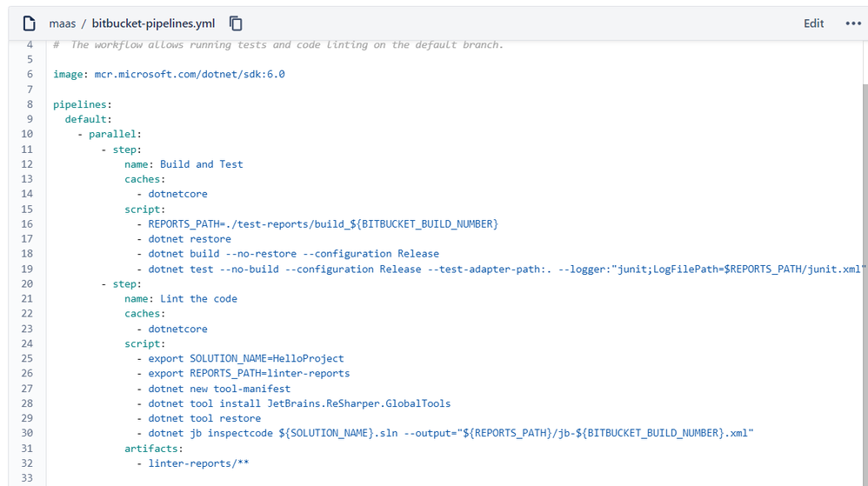Open the three-dot more actions menu
This screenshot has width=868, height=486.
click(853, 23)
